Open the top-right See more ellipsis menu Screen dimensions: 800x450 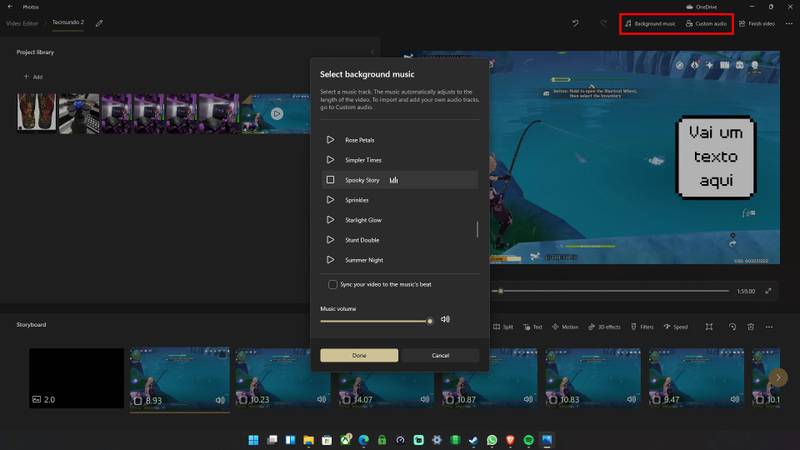pyautogui.click(x=789, y=23)
